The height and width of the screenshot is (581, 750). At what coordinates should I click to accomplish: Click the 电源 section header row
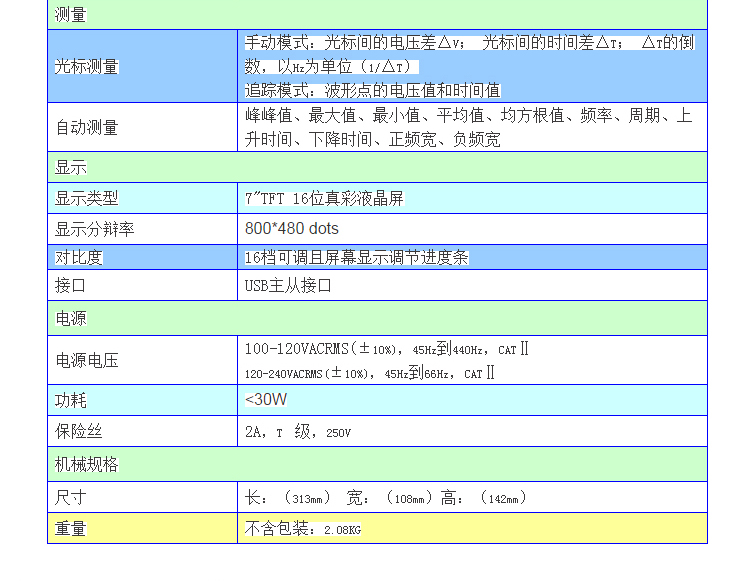click(377, 318)
